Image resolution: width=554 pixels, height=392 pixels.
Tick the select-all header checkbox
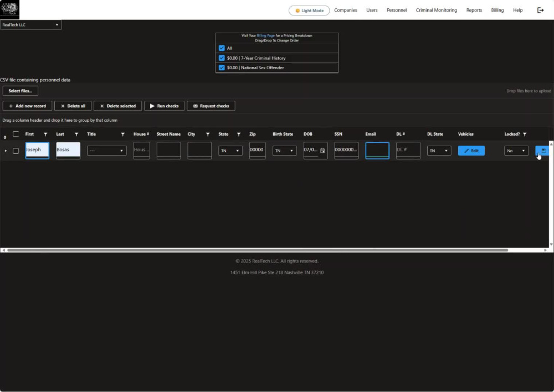pyautogui.click(x=16, y=134)
